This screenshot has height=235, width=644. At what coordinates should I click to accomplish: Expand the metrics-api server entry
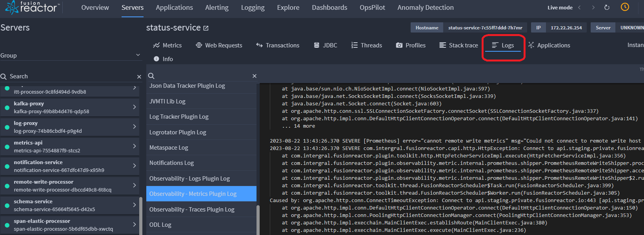tap(135, 146)
